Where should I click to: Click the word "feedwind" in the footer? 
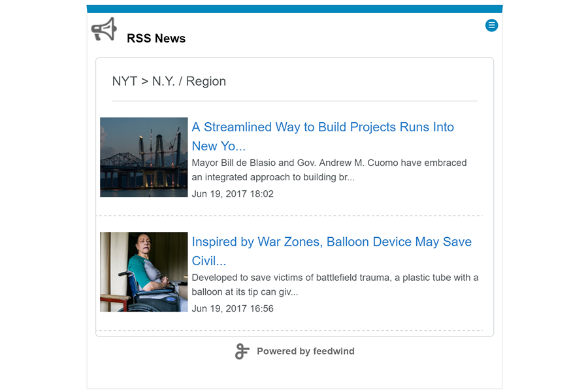click(334, 351)
